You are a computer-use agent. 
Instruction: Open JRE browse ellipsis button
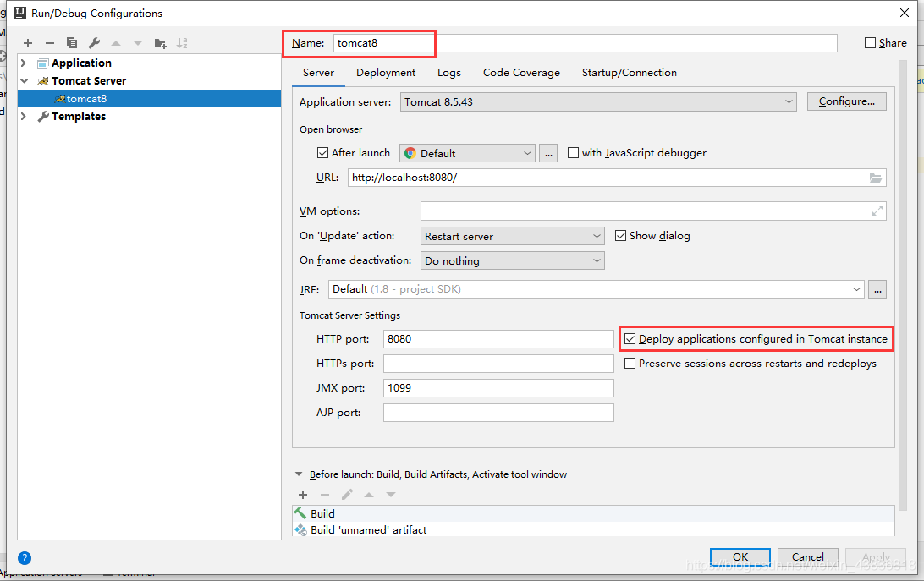point(877,289)
